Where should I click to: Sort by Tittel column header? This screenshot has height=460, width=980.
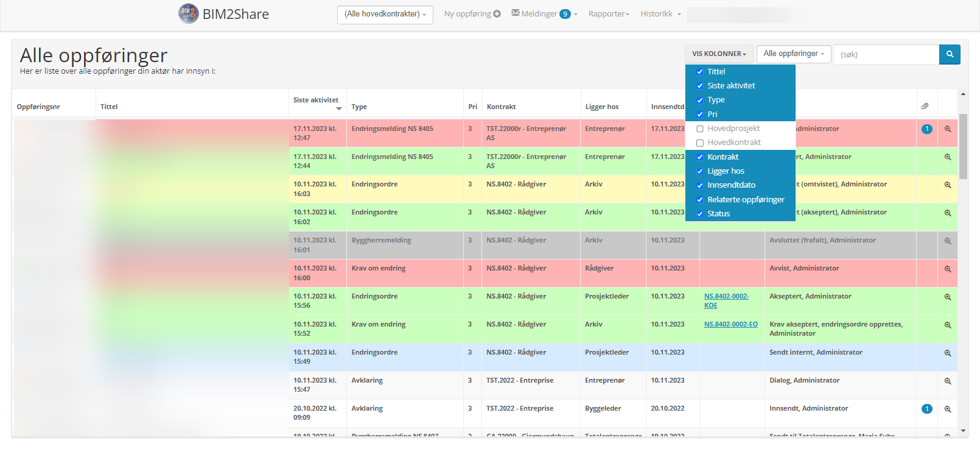pos(109,107)
